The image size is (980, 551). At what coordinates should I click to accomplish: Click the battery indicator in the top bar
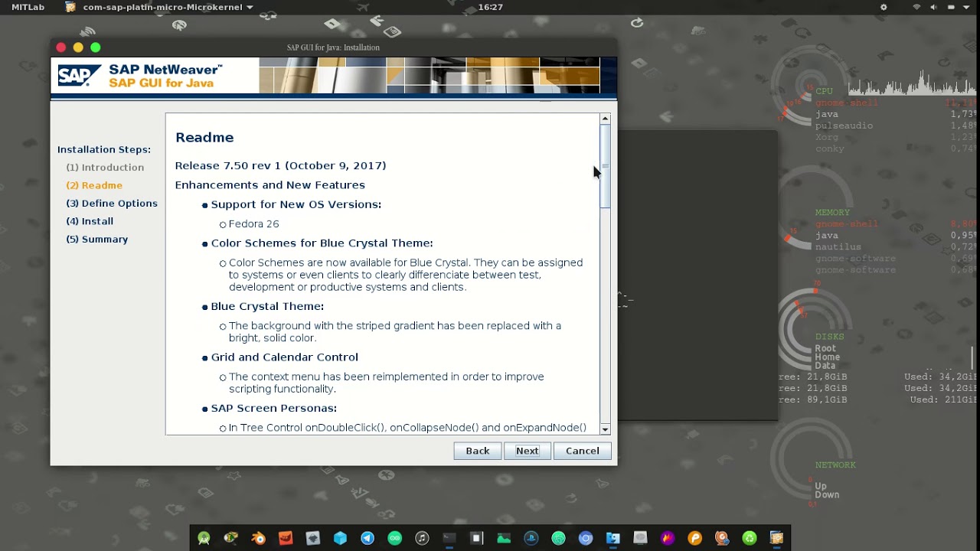click(x=952, y=7)
